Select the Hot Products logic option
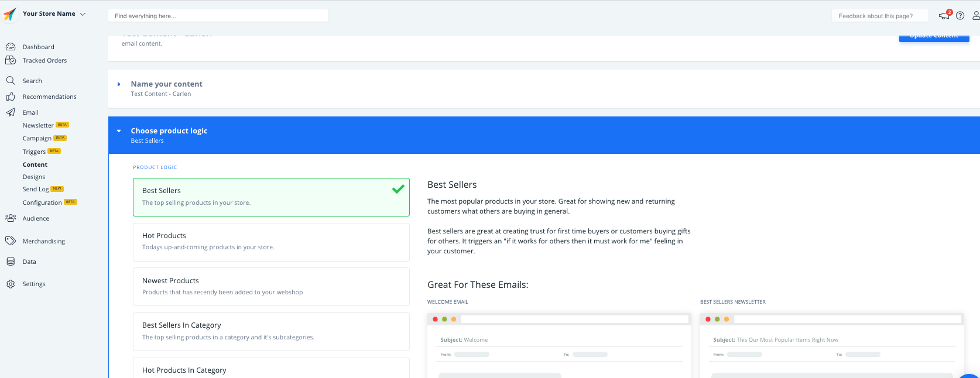 (x=271, y=242)
